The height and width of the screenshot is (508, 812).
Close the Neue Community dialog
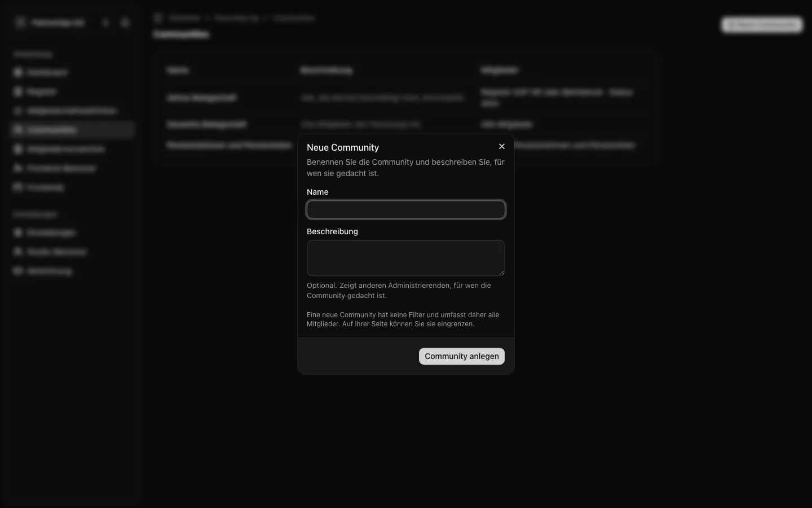click(x=502, y=146)
